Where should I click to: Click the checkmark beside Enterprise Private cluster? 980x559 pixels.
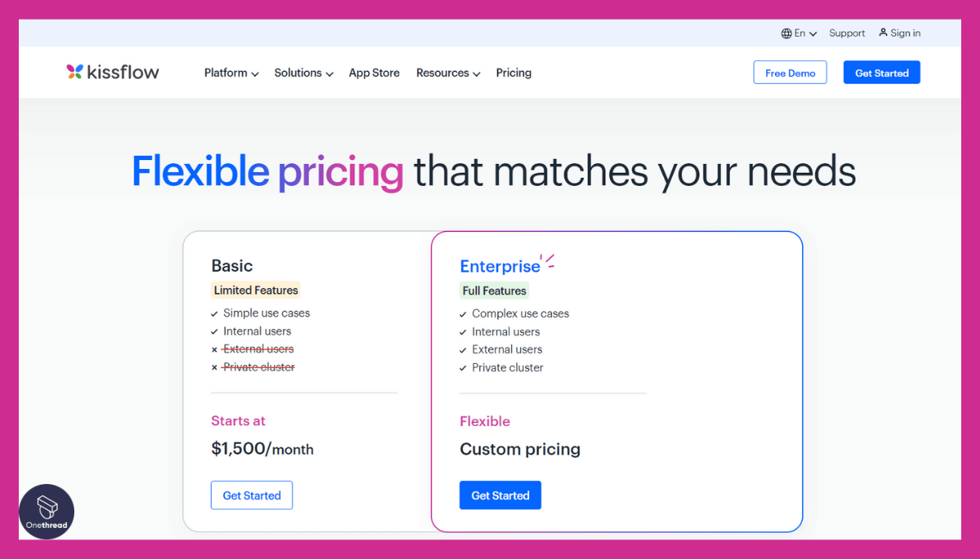(x=463, y=368)
